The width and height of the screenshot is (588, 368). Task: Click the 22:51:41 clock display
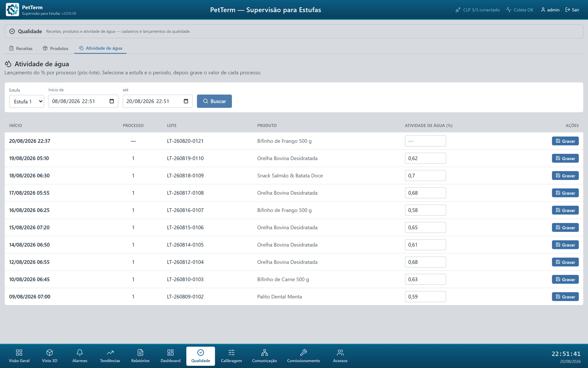(x=566, y=354)
